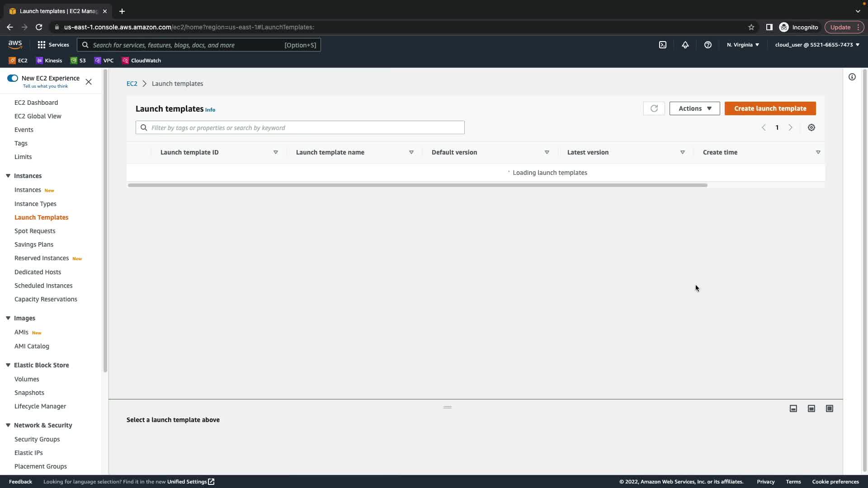This screenshot has height=488, width=868.
Task: Click the info panel icon at right edge
Action: [x=852, y=77]
